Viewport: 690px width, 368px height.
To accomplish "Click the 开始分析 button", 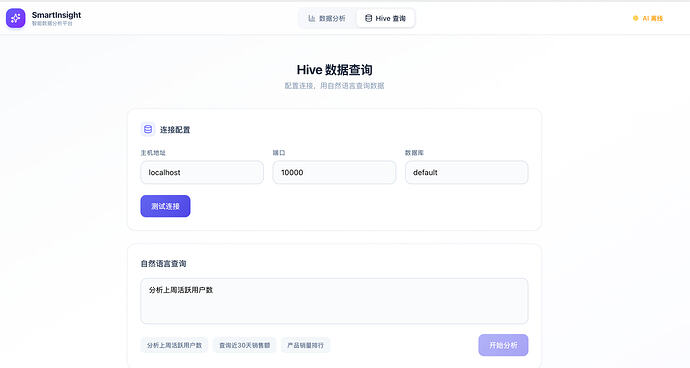I will [x=503, y=345].
